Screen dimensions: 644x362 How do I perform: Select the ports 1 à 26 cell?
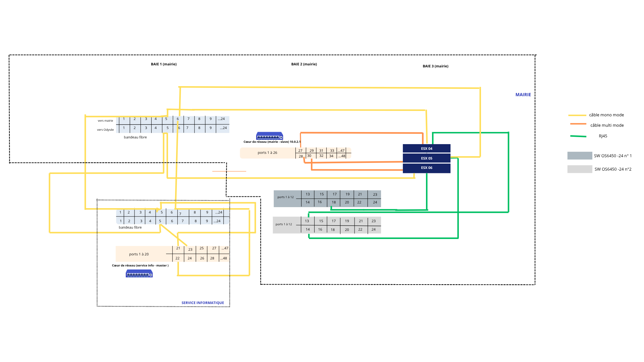tap(267, 153)
